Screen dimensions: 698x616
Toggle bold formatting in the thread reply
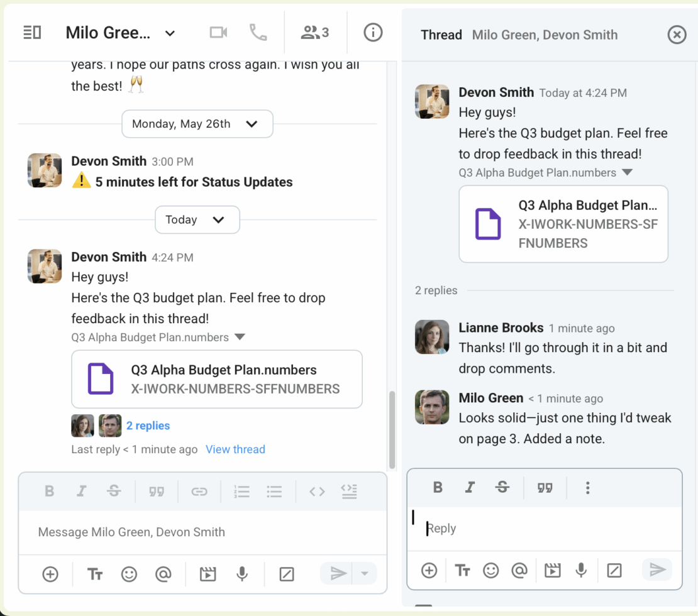pos(438,487)
